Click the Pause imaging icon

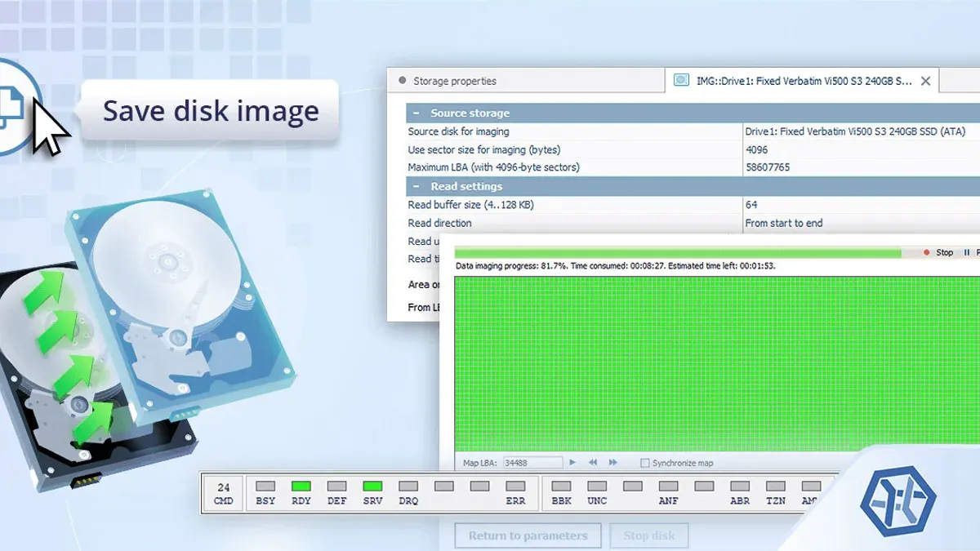[968, 253]
